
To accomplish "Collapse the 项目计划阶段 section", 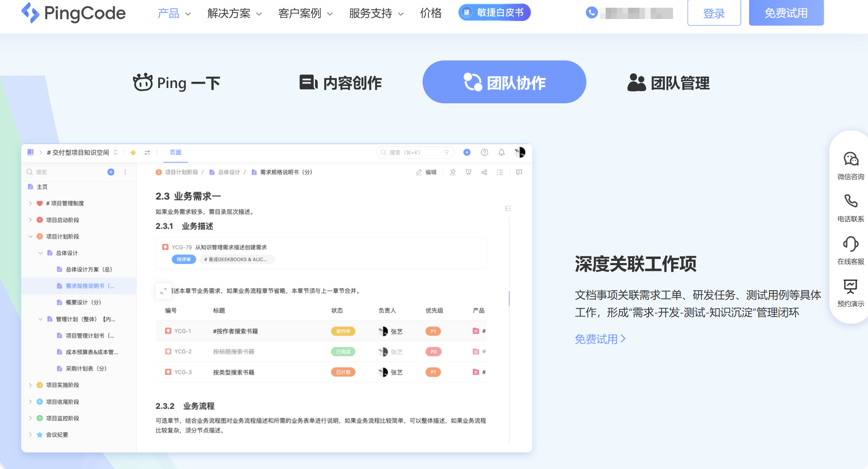I will tap(31, 236).
